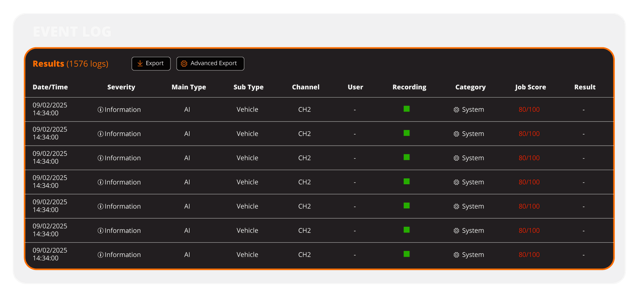
Task: Click the gear icon in Advanced Export
Action: click(x=184, y=63)
